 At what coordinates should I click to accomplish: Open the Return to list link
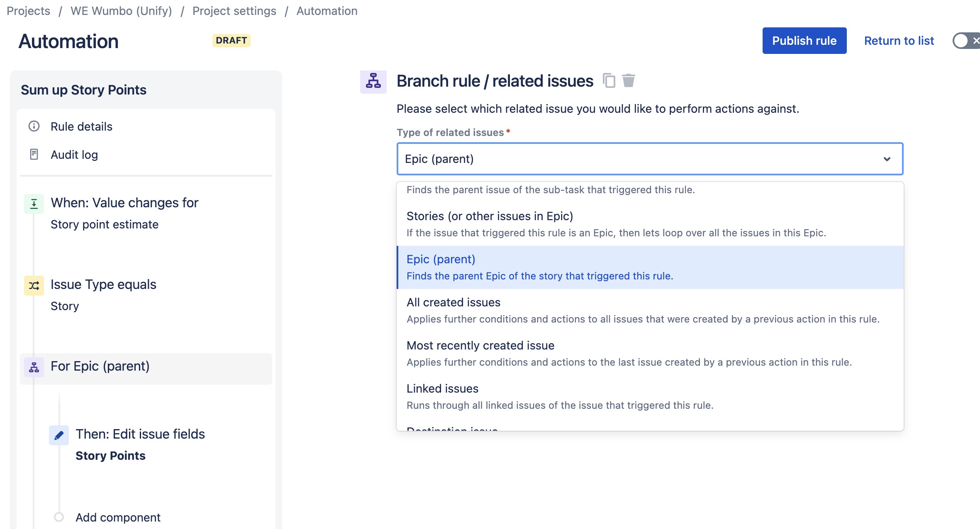pyautogui.click(x=899, y=41)
